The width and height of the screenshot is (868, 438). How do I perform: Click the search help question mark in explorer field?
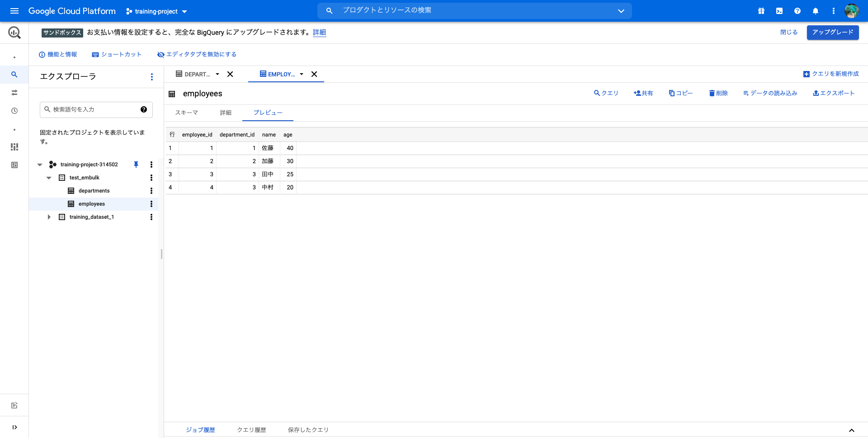pos(143,109)
